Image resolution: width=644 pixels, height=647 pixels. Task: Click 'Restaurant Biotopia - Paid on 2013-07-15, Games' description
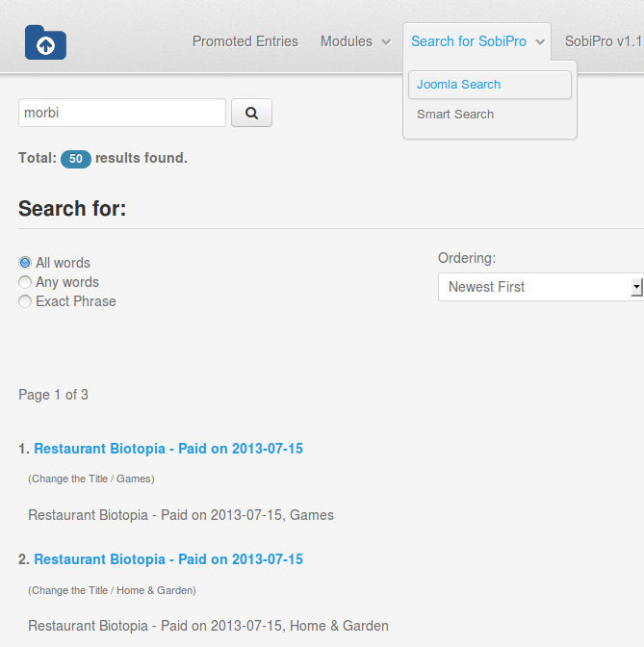click(x=181, y=515)
